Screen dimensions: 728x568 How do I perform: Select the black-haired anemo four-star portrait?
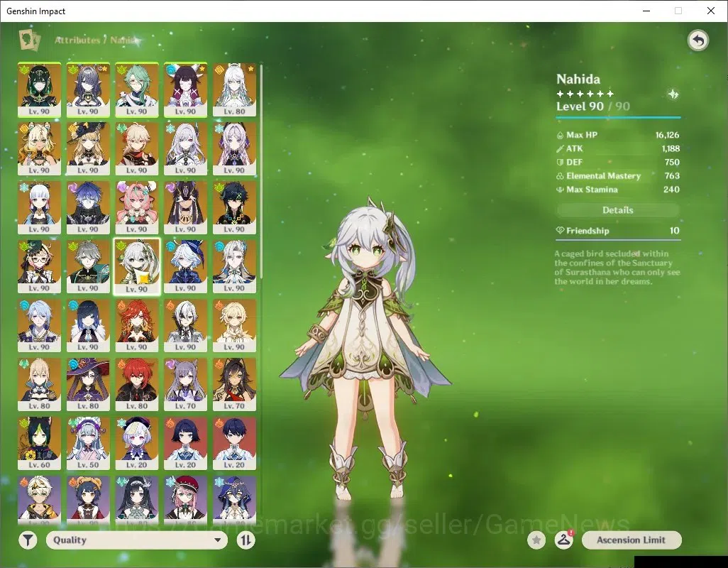click(137, 501)
